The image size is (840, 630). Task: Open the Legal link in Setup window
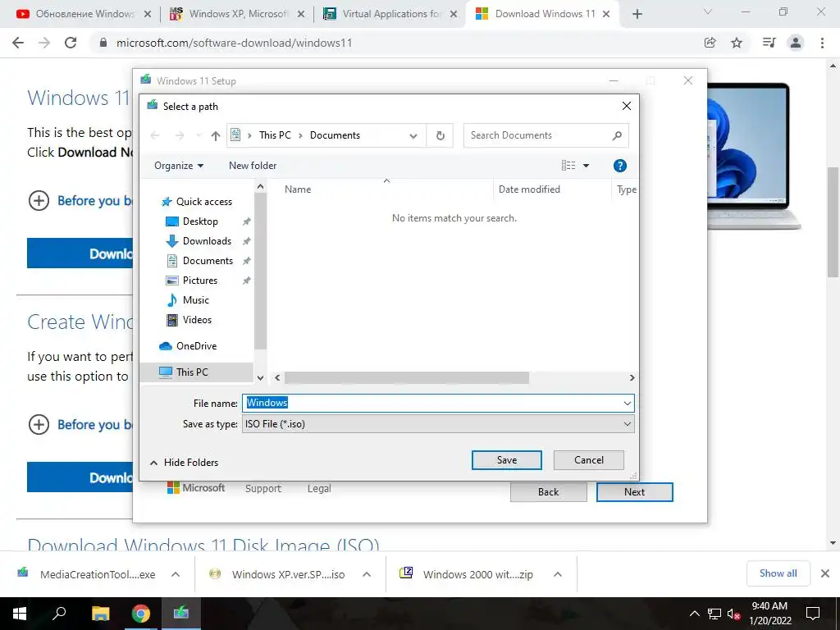click(319, 489)
